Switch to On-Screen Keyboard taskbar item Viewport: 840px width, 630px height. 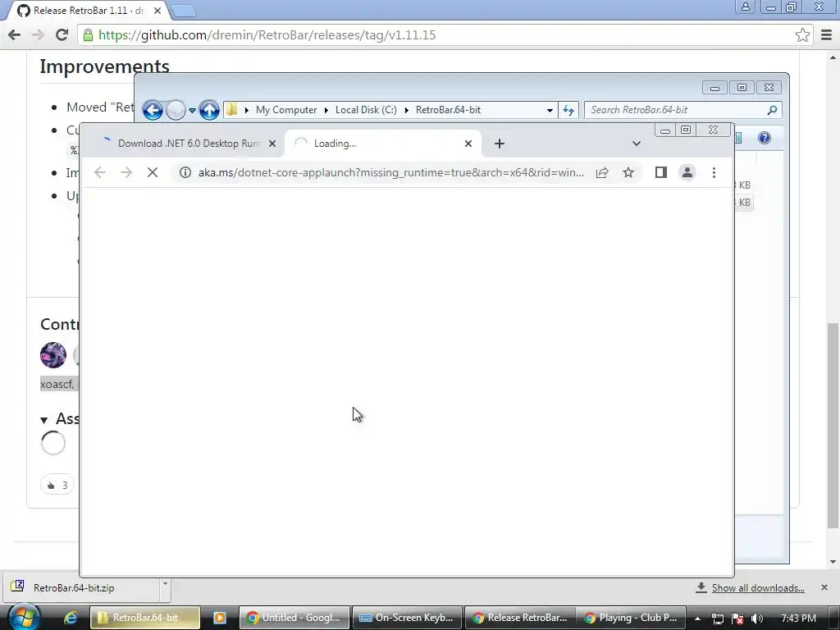click(407, 618)
